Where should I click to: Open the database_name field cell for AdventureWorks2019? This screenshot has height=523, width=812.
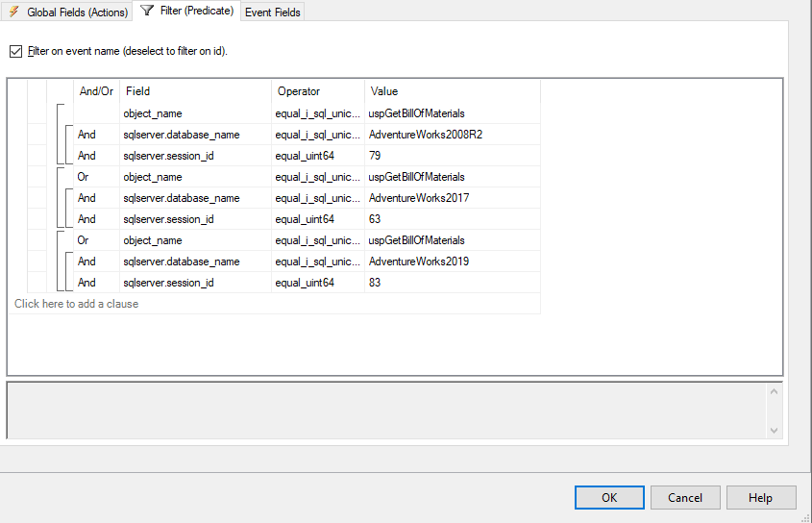(x=195, y=261)
